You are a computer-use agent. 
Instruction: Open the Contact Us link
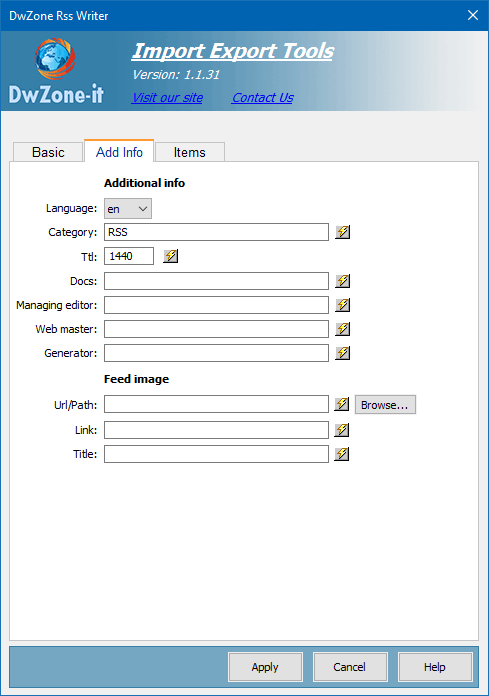tap(263, 98)
